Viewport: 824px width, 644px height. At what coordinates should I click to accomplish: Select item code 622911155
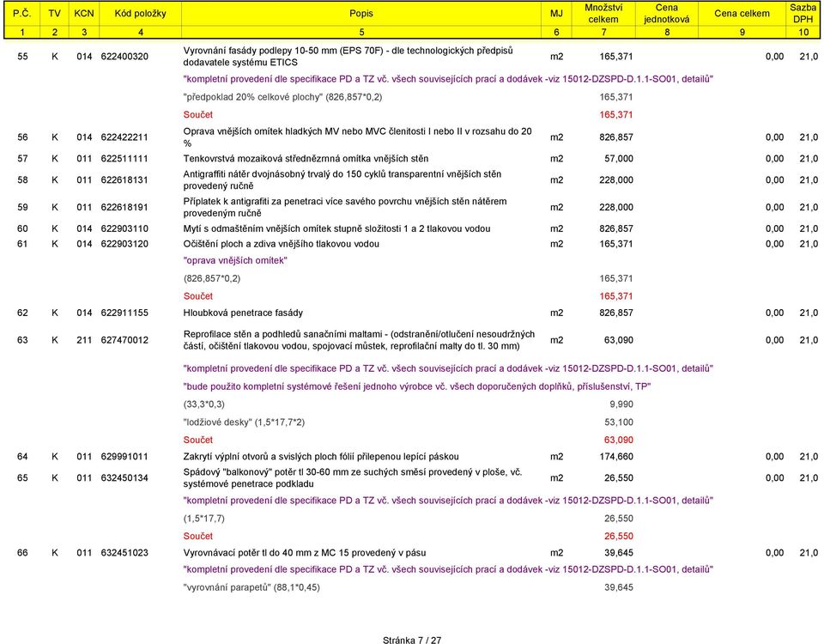[124, 313]
